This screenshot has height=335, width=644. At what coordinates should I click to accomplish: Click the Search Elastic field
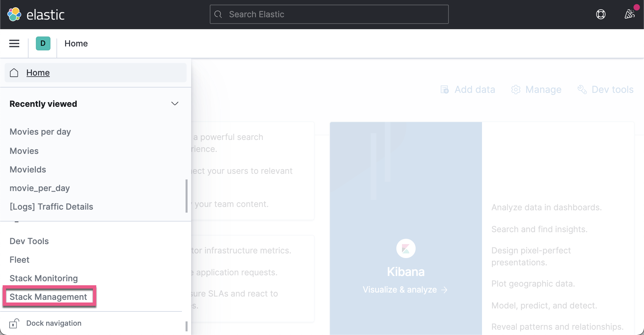tap(329, 14)
